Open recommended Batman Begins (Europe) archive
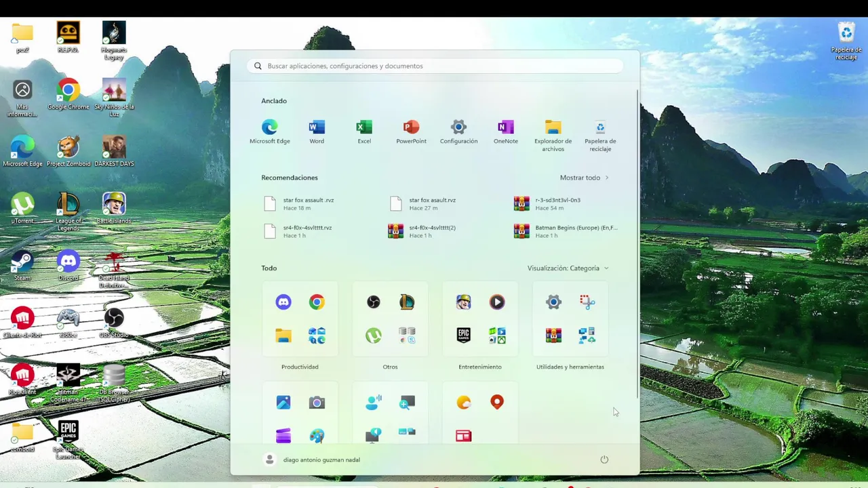This screenshot has width=868, height=488. coord(566,231)
